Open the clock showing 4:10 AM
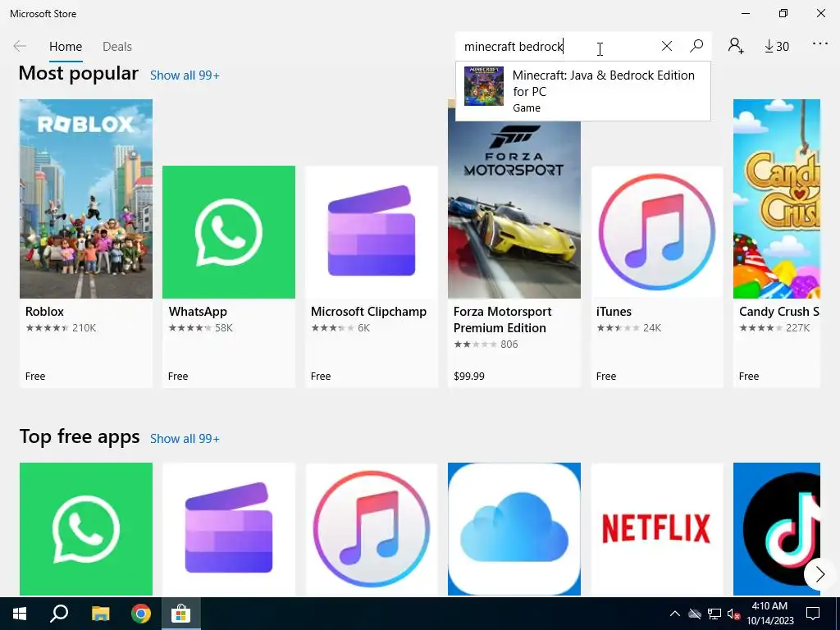This screenshot has width=840, height=630. [769, 614]
